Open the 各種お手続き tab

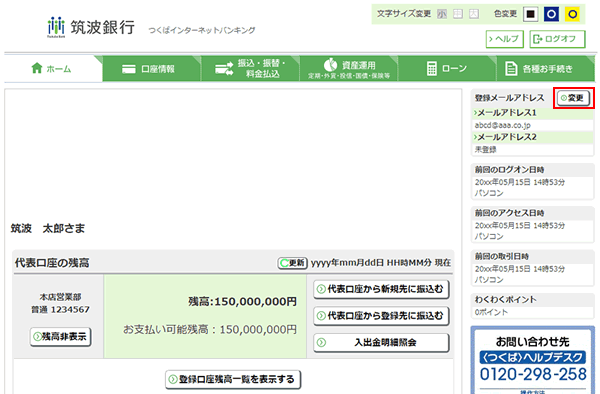[x=546, y=68]
